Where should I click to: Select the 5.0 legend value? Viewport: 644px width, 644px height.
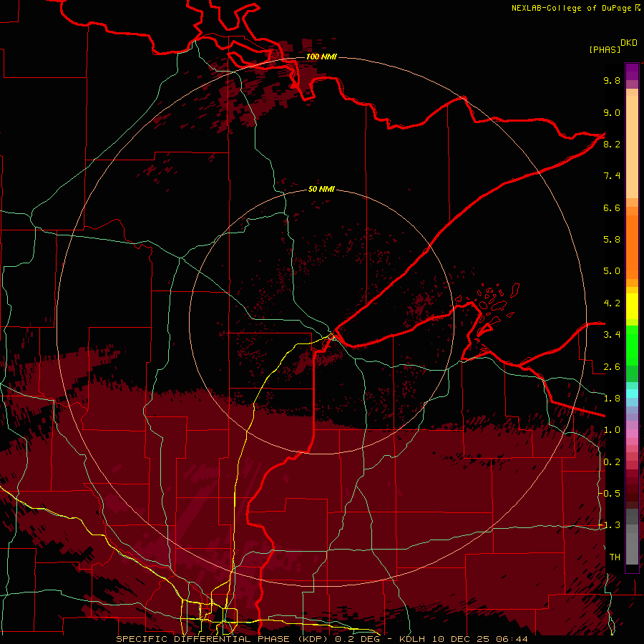point(612,271)
